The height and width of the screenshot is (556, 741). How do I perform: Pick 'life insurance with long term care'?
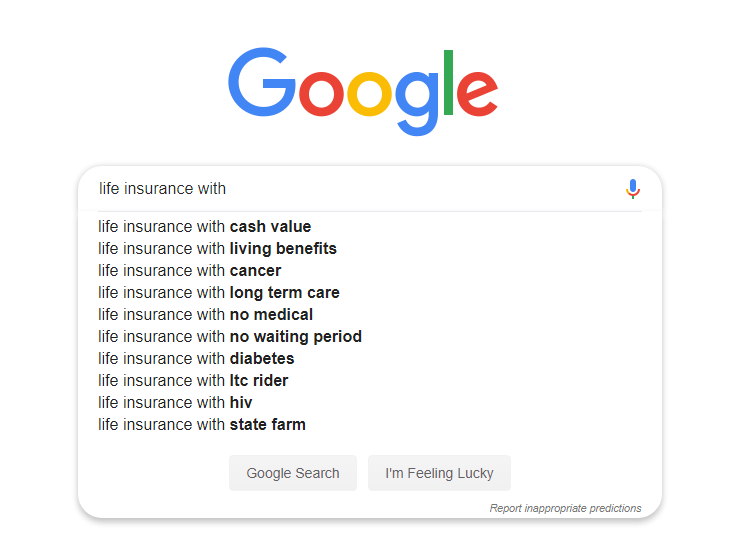pos(370,292)
